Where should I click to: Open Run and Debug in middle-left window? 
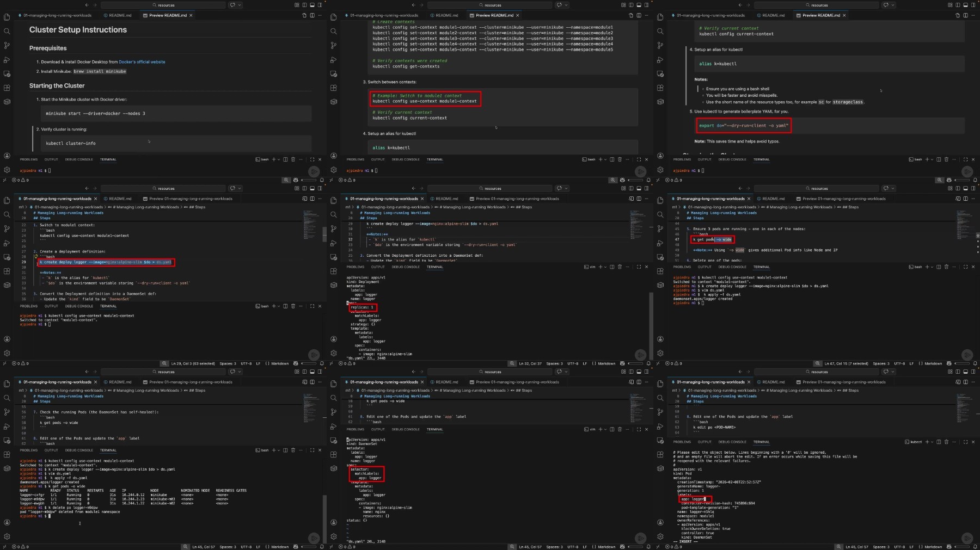pos(7,243)
